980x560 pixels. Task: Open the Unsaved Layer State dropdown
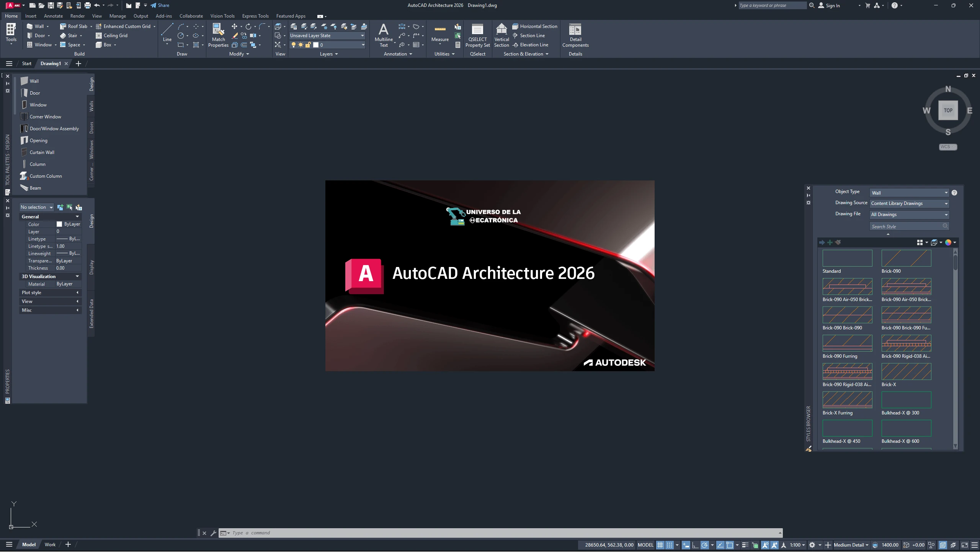click(327, 36)
